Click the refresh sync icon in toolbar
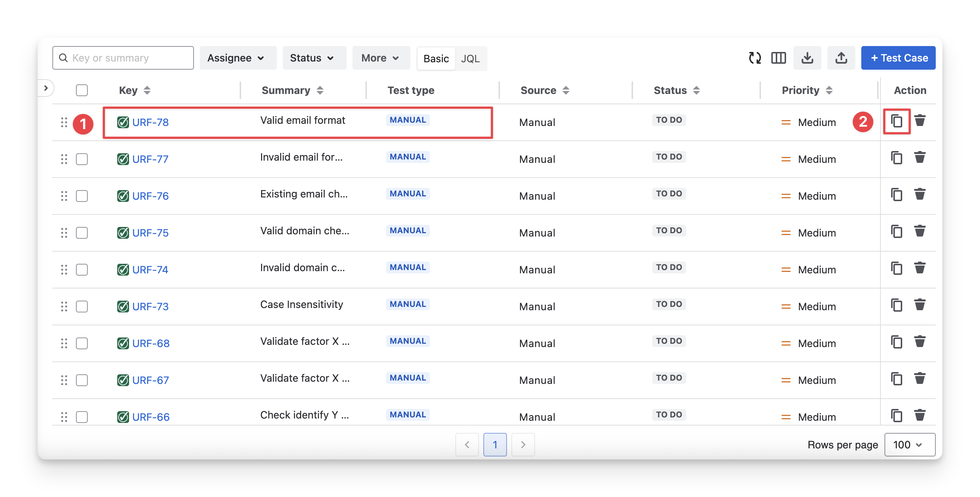The image size is (980, 497). [755, 58]
